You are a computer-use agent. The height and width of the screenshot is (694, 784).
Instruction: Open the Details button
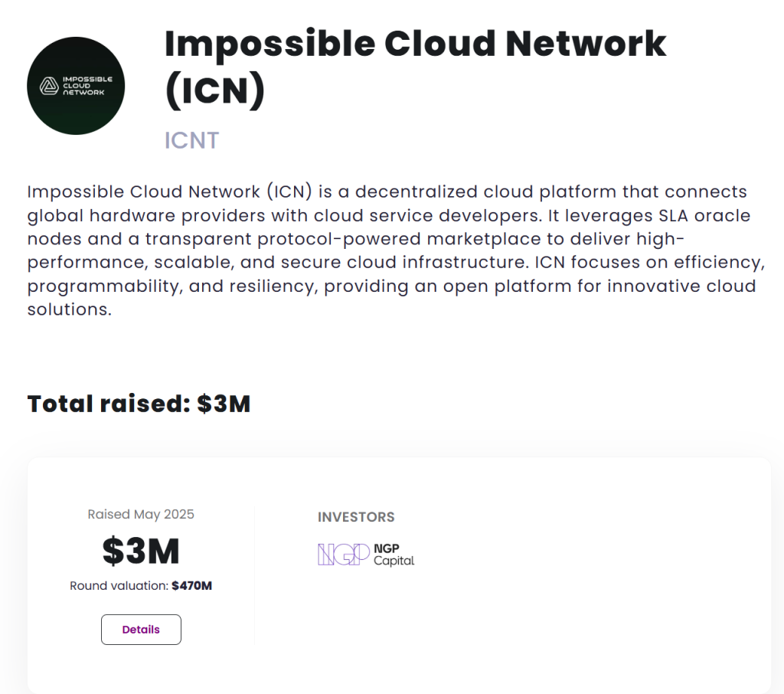point(141,630)
